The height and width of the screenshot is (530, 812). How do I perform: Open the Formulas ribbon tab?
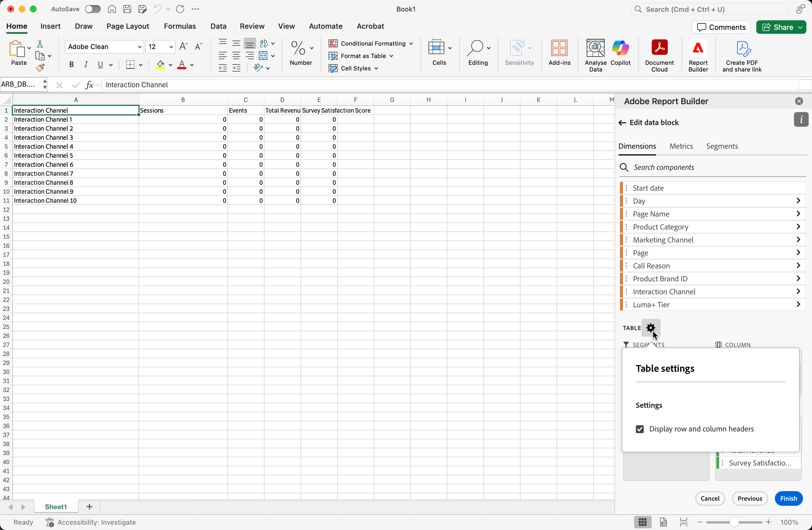pos(180,26)
